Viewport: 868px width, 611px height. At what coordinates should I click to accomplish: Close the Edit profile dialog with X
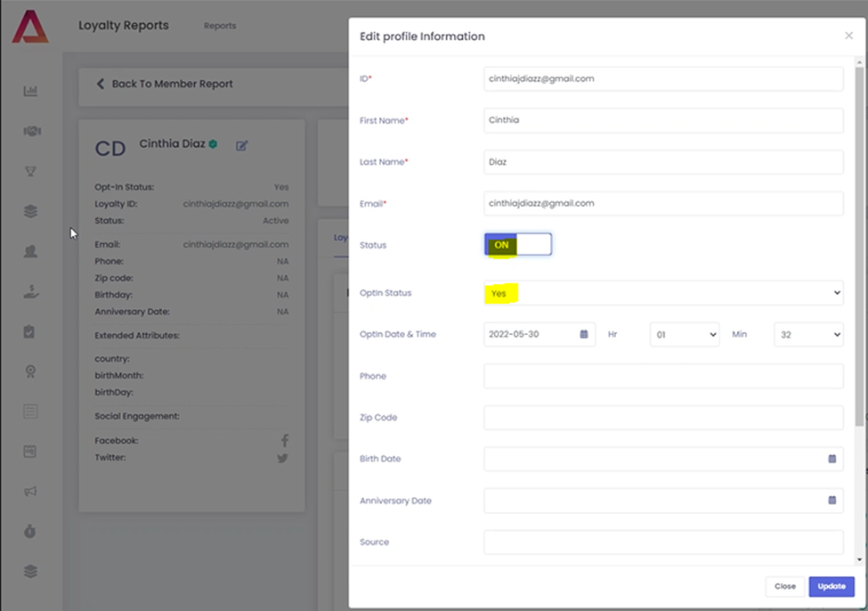point(848,36)
